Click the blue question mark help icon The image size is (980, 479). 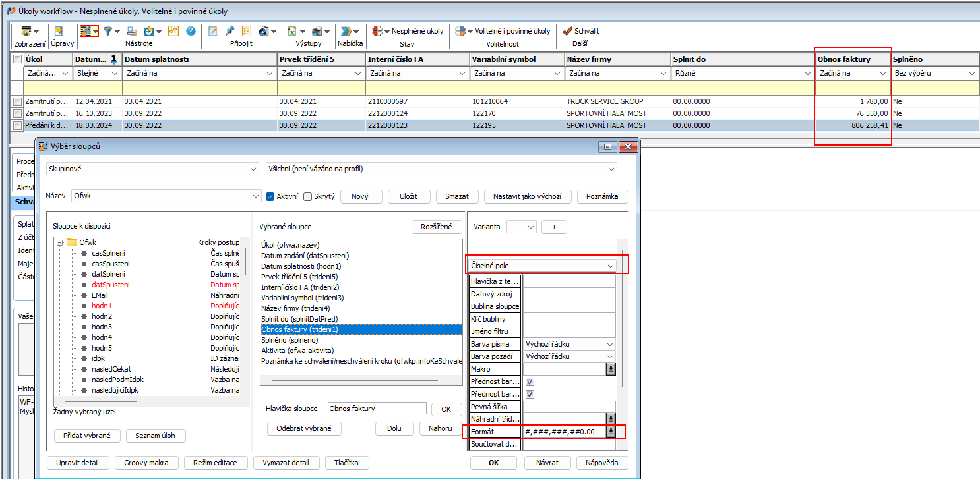point(191,31)
